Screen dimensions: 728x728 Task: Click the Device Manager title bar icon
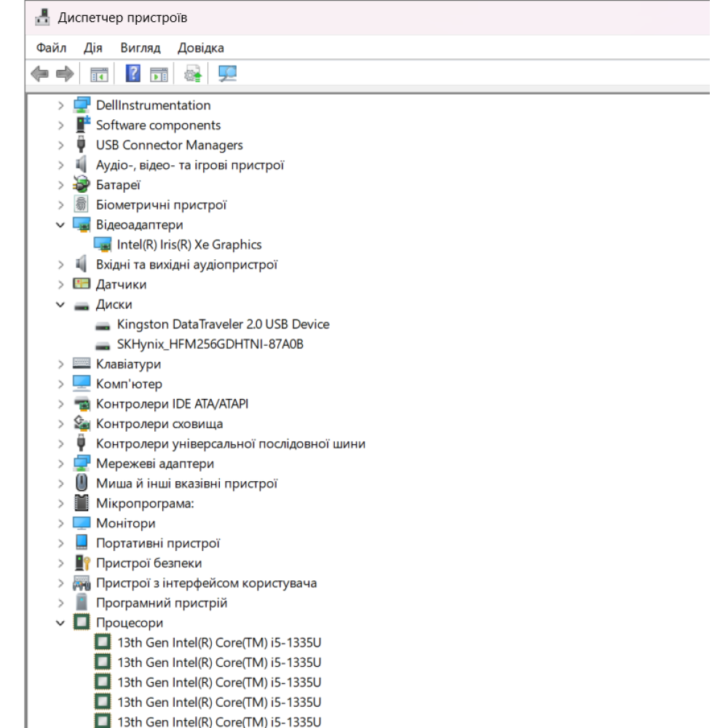pyautogui.click(x=42, y=17)
